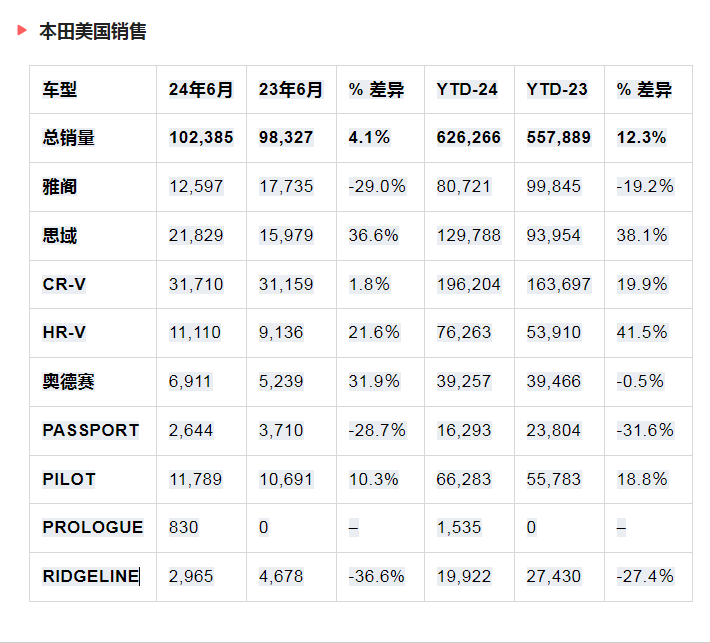Select the total sales cell 102,385

pyautogui.click(x=201, y=138)
